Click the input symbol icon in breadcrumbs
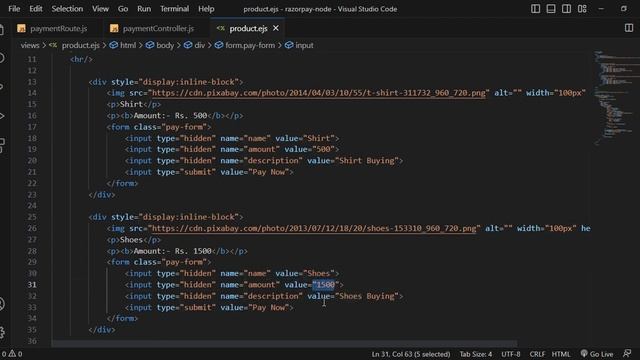 pos(289,45)
